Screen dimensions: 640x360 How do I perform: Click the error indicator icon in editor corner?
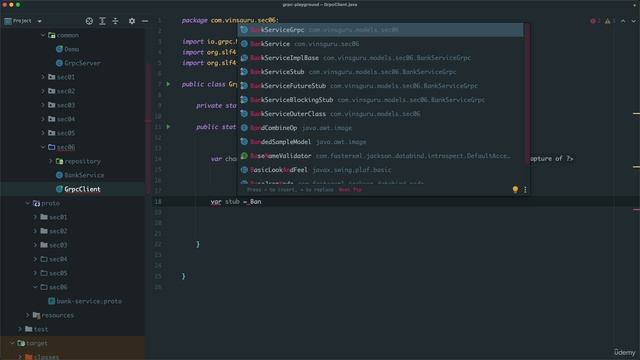(593, 21)
